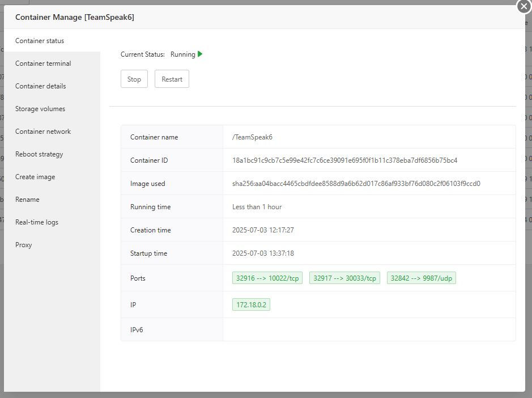Select the Create image tab

pos(52,176)
